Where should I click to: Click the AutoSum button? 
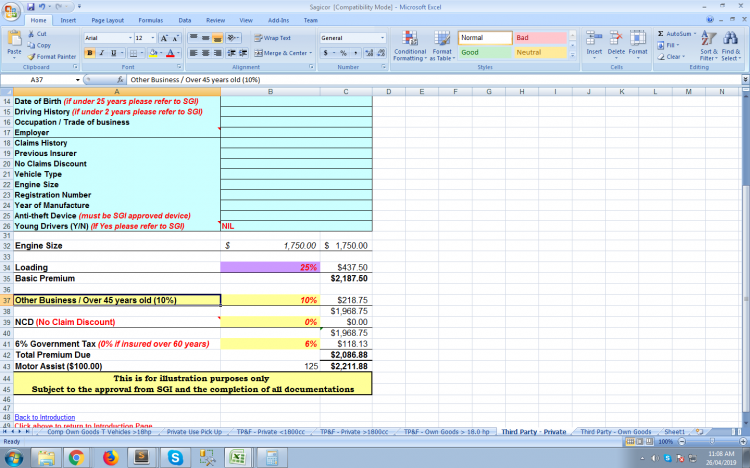(x=680, y=34)
